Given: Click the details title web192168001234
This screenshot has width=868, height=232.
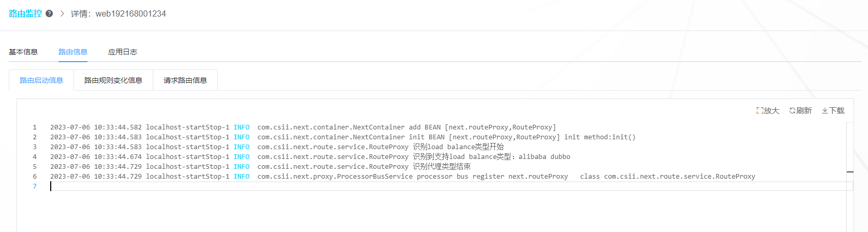Looking at the screenshot, I should (131, 13).
